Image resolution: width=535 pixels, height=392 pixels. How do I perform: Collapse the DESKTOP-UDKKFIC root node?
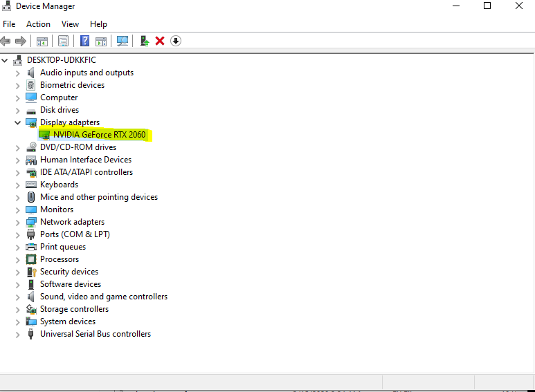[4, 61]
